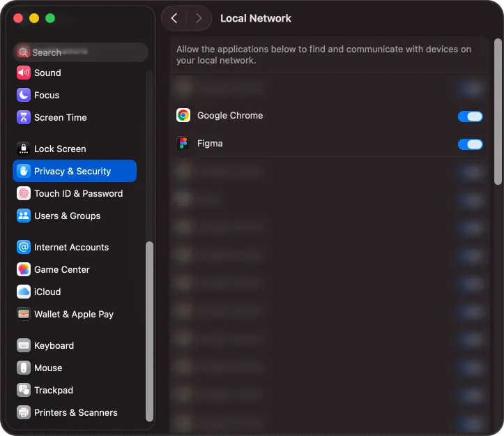The width and height of the screenshot is (504, 436).
Task: Click the Focus moon icon
Action: pos(24,95)
